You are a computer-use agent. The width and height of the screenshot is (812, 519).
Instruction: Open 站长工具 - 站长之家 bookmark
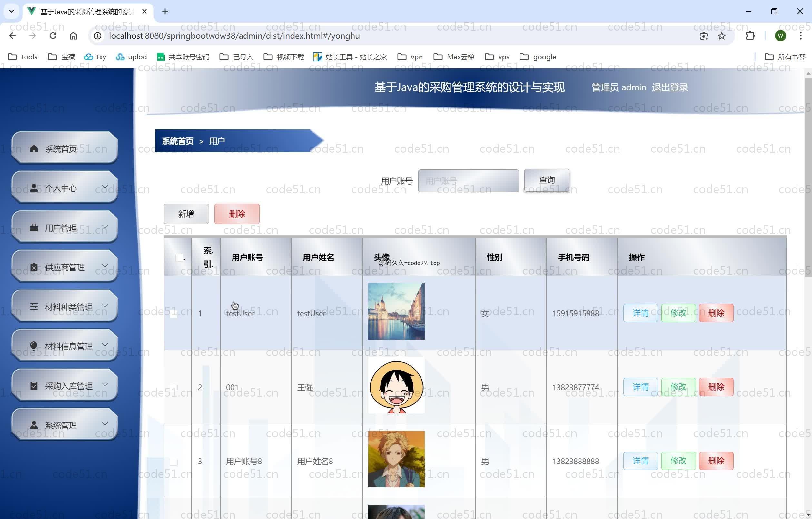(350, 57)
